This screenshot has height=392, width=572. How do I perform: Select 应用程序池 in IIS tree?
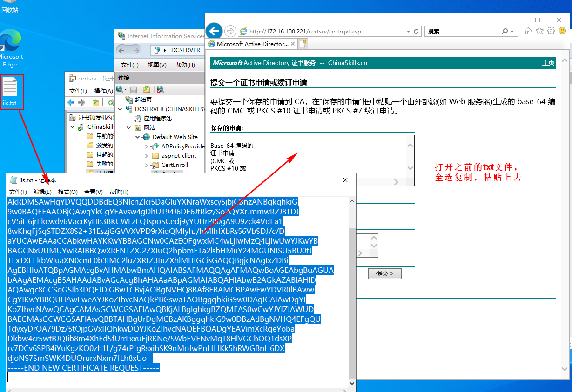(x=157, y=119)
